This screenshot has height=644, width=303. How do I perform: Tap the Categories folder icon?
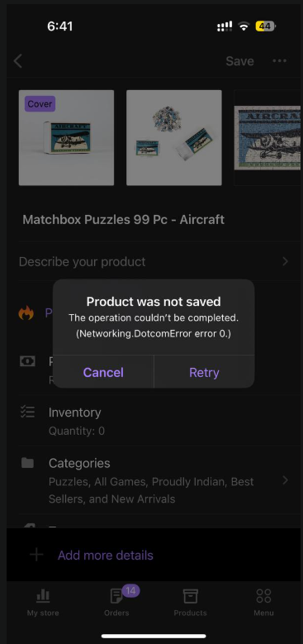click(27, 463)
